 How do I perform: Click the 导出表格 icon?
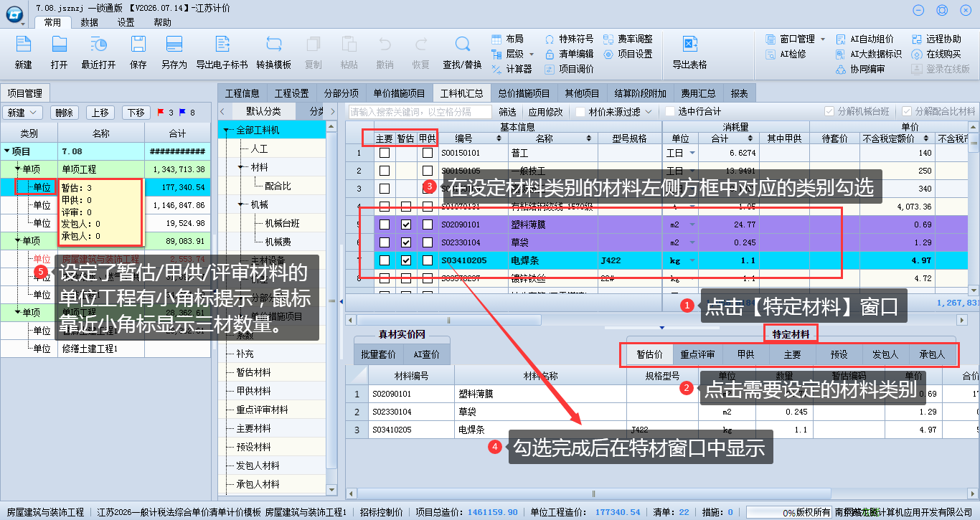(x=689, y=44)
